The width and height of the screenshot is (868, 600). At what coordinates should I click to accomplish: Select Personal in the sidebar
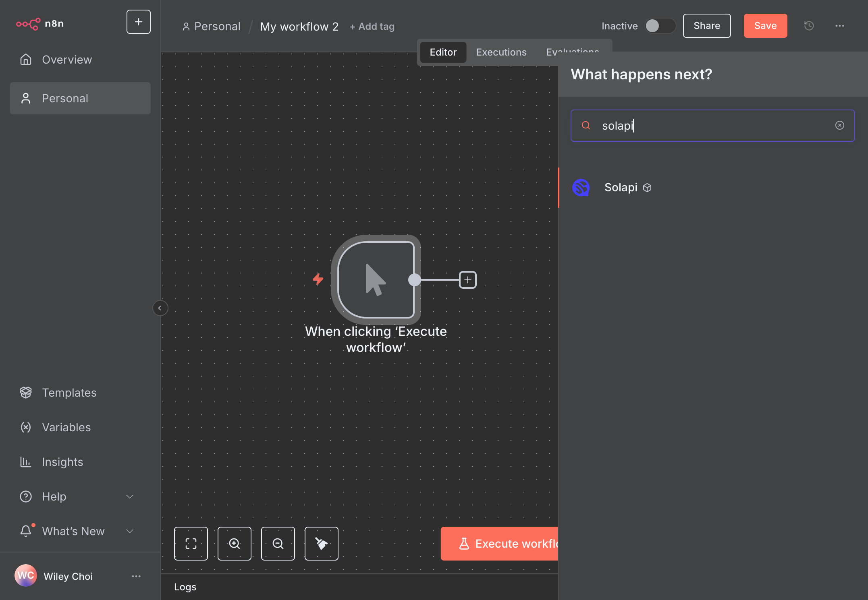click(x=80, y=98)
